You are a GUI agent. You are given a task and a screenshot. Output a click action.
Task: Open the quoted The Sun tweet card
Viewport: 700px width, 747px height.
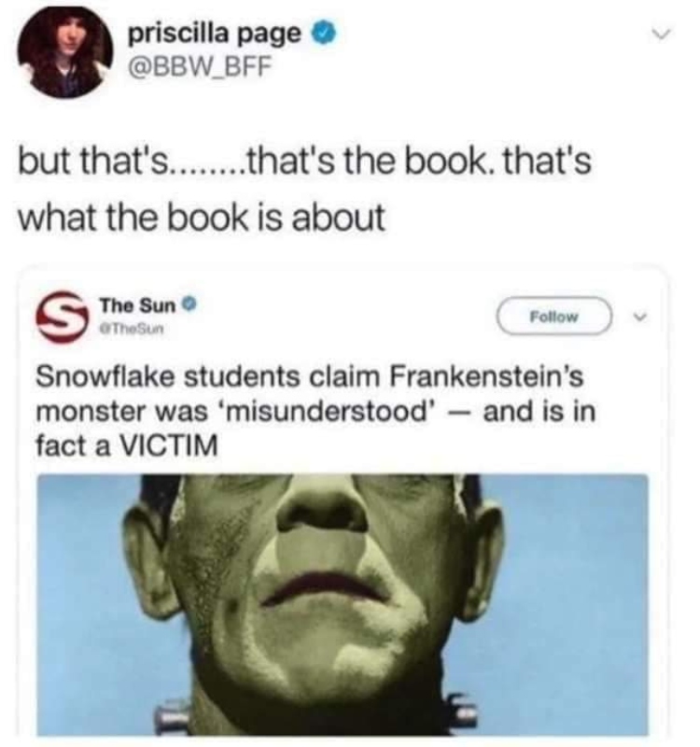click(343, 502)
